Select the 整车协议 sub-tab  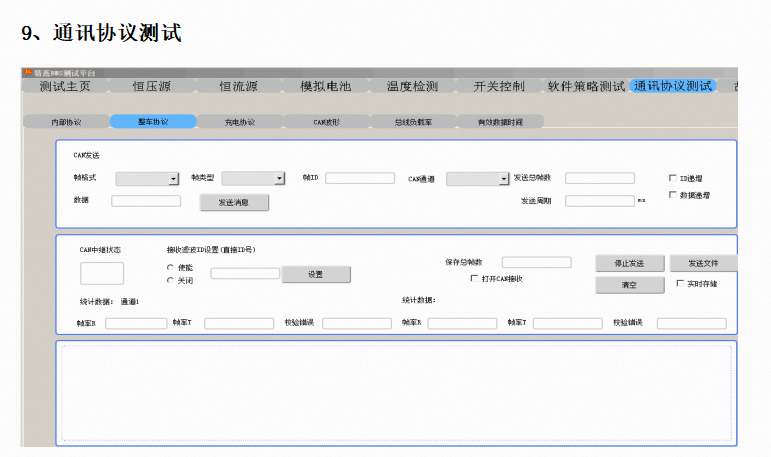tap(153, 121)
